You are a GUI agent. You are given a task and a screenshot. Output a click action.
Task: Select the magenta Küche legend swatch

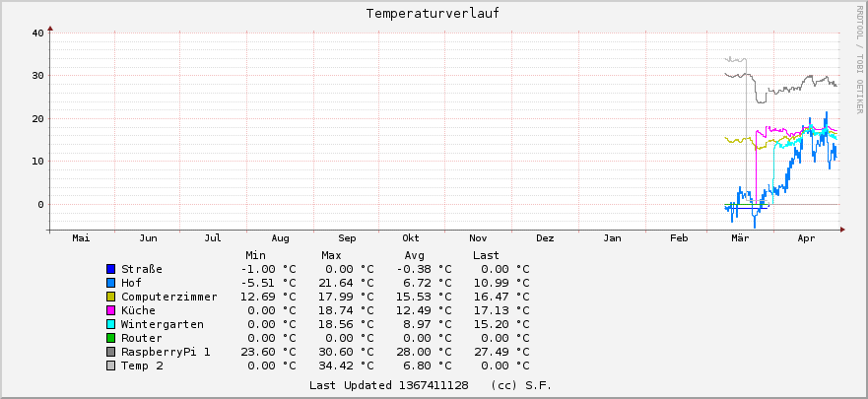click(110, 310)
